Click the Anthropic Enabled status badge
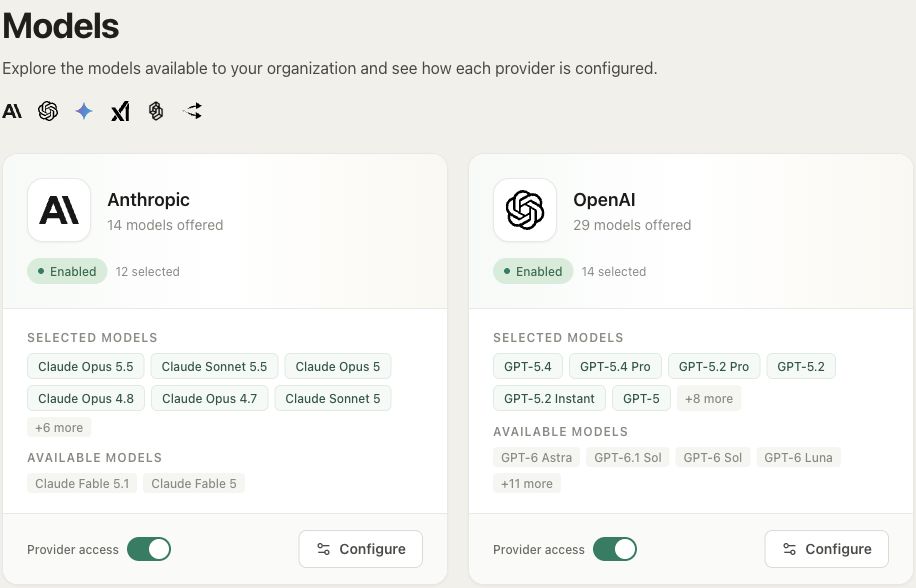Viewport: 916px width, 588px height. click(x=67, y=271)
